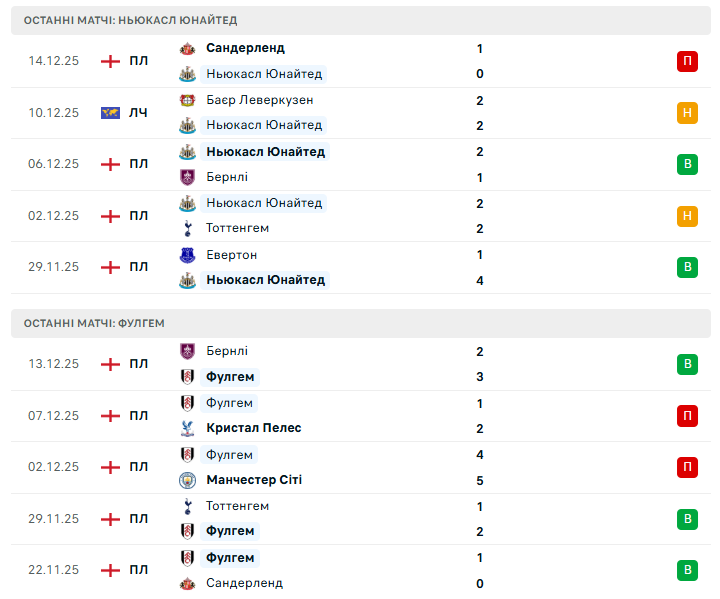The height and width of the screenshot is (599, 720).
Task: Click the 'Останні матчі: Фулгем' section header
Action: 94,323
